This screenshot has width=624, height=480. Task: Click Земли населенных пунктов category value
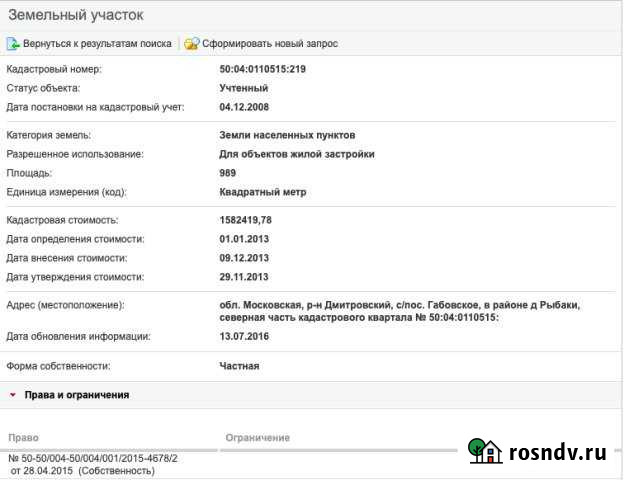(287, 135)
